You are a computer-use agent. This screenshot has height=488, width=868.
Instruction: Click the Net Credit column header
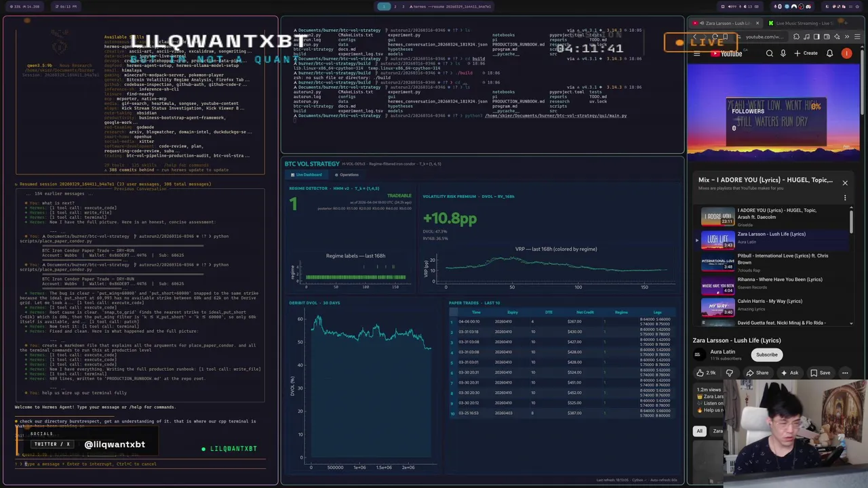tap(585, 312)
